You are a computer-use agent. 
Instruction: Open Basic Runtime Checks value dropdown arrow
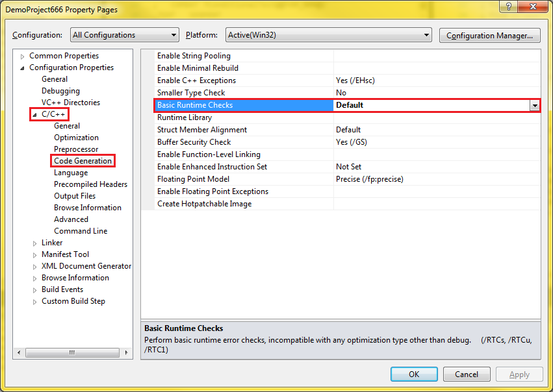point(535,105)
